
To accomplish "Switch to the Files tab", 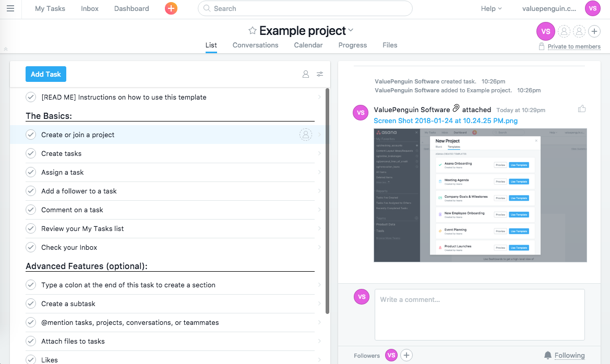I will [390, 45].
